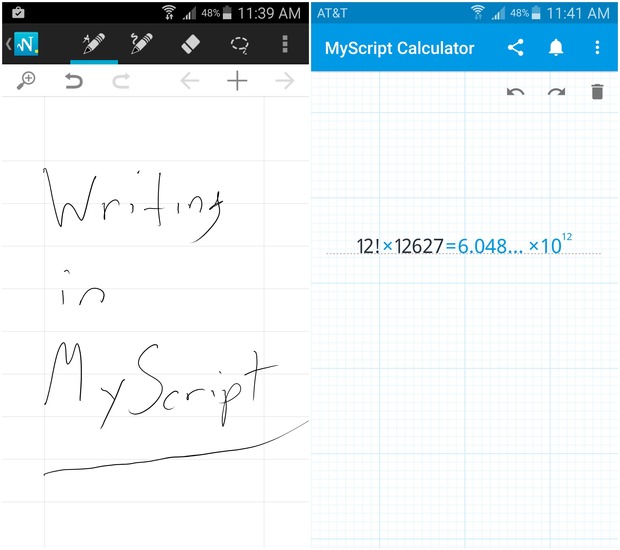This screenshot has height=550, width=620.
Task: Undo in MyScript Calculator
Action: pos(516,92)
